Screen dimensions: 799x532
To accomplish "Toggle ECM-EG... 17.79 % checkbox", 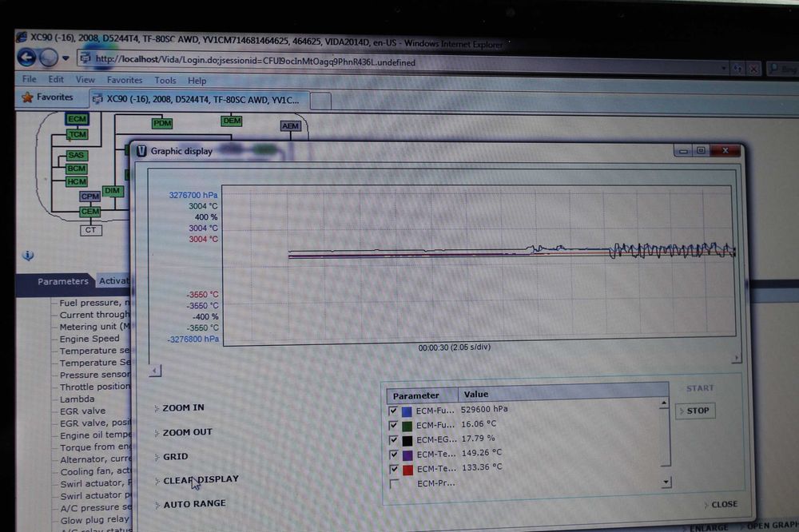I will 393,440.
